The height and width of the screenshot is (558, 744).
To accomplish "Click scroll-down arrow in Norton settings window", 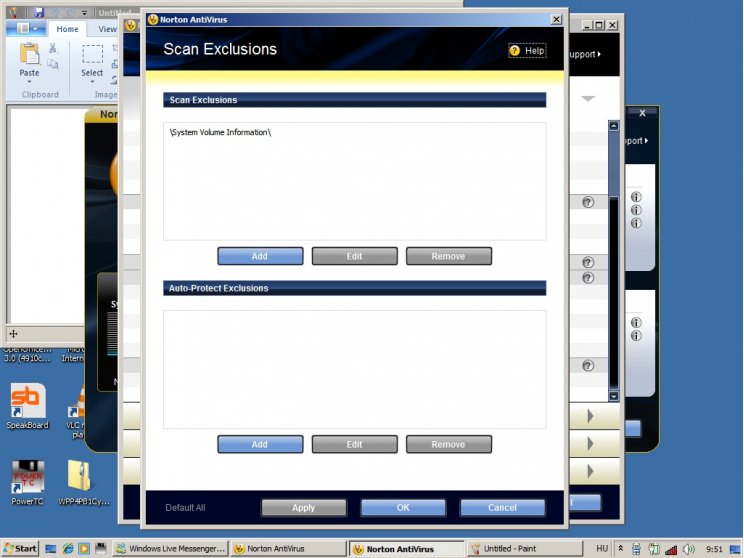I will pos(614,396).
